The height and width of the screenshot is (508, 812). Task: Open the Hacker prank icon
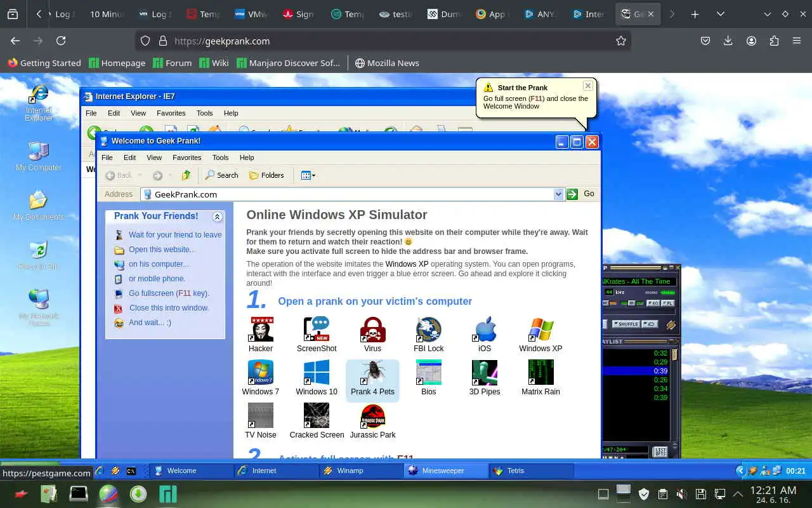(x=261, y=335)
